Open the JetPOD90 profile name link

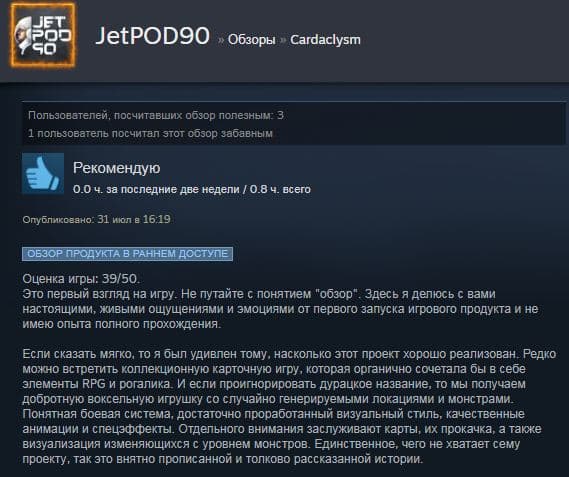coord(152,36)
